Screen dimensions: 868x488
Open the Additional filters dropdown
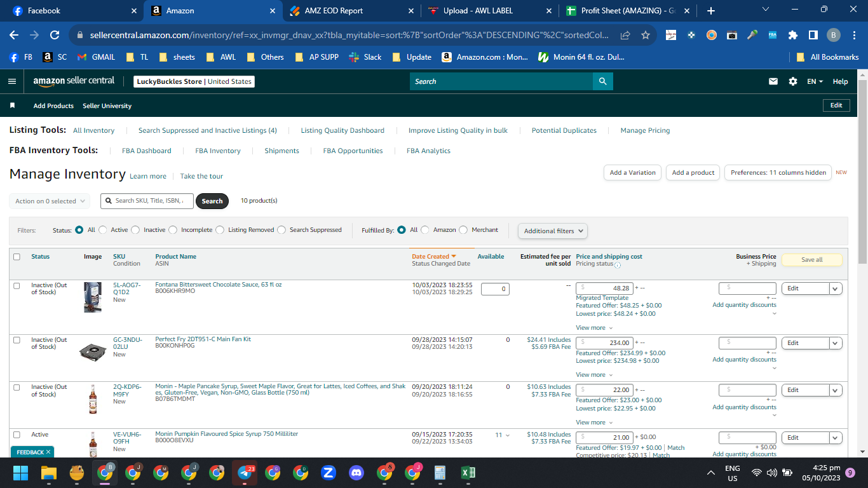pos(553,231)
